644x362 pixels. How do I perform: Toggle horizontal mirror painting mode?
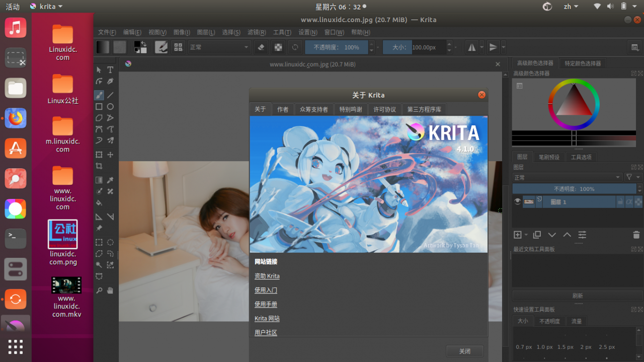472,47
